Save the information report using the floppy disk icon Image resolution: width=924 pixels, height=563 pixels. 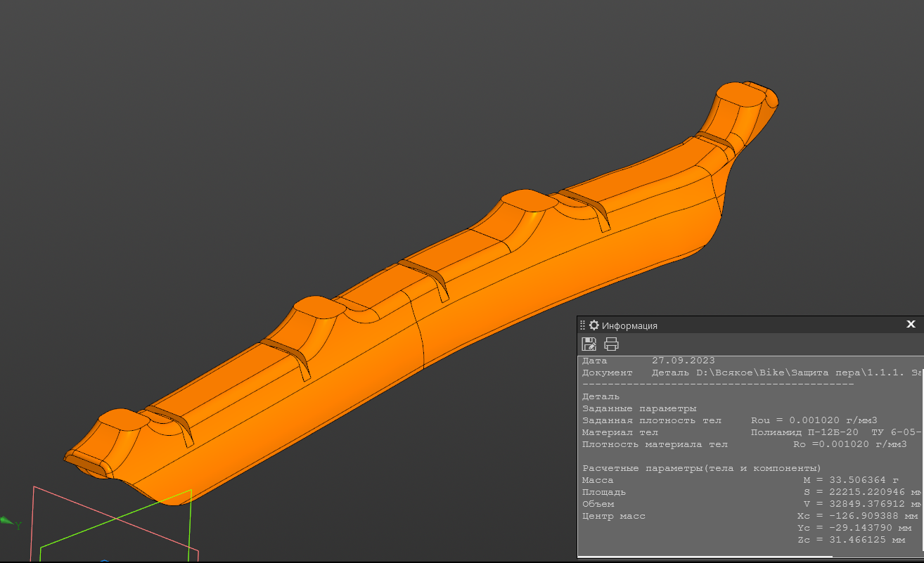point(589,344)
